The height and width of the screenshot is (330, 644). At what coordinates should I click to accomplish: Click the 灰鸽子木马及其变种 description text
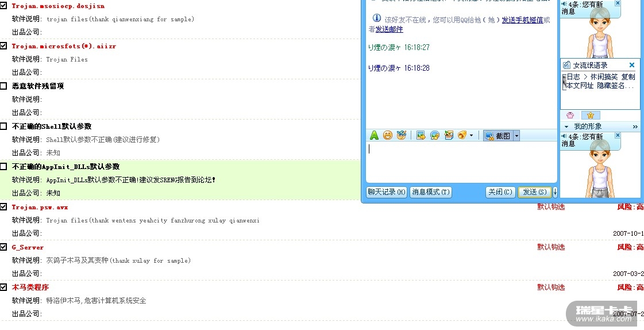(x=118, y=260)
